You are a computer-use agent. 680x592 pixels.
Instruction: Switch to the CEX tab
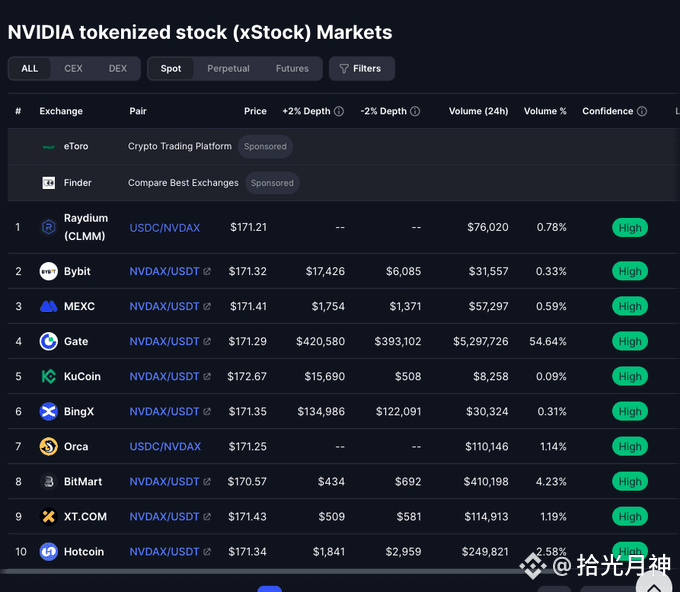[x=73, y=69]
